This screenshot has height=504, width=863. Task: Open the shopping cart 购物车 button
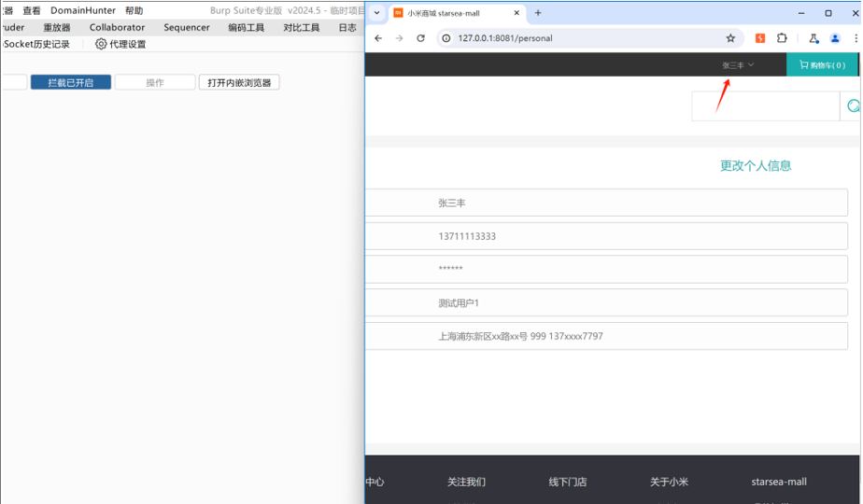tap(823, 65)
